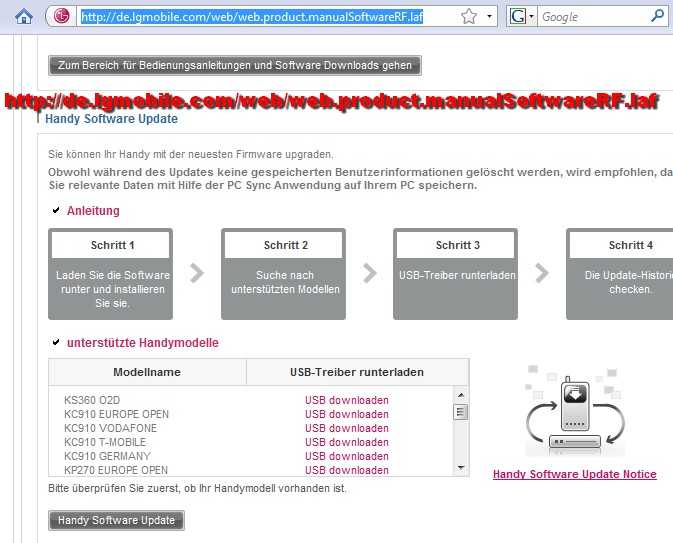Image resolution: width=673 pixels, height=543 pixels.
Task: Select the KP270 EUROPE OPEN model name
Action: 116,470
